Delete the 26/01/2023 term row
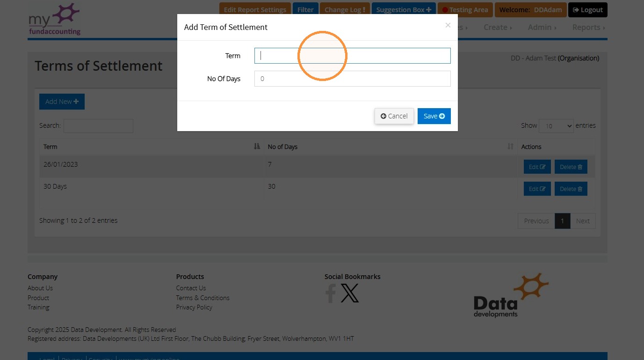Image resolution: width=644 pixels, height=360 pixels. point(571,167)
